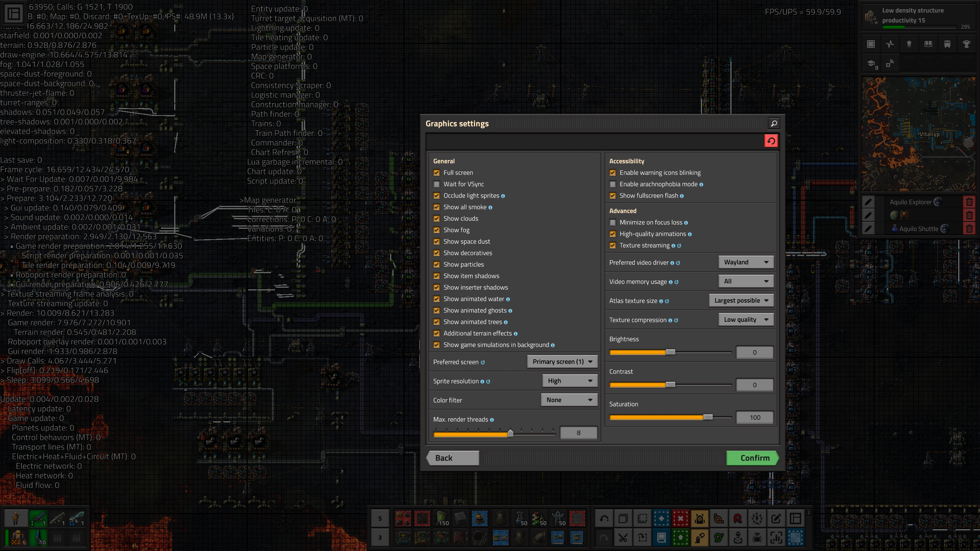Click the minimap showing Vitaliyp
The image size is (980, 551).
(x=919, y=134)
